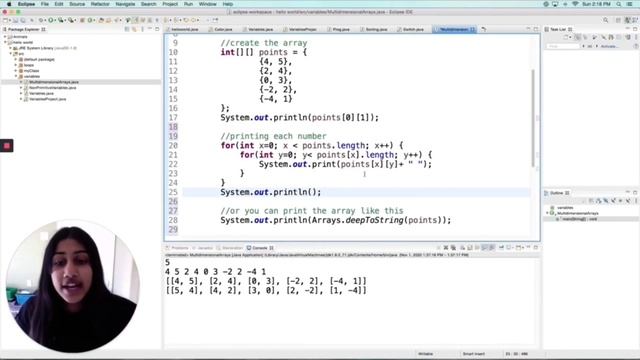Minimize the Package Explorer view
The height and width of the screenshot is (360, 640).
[x=150, y=29]
